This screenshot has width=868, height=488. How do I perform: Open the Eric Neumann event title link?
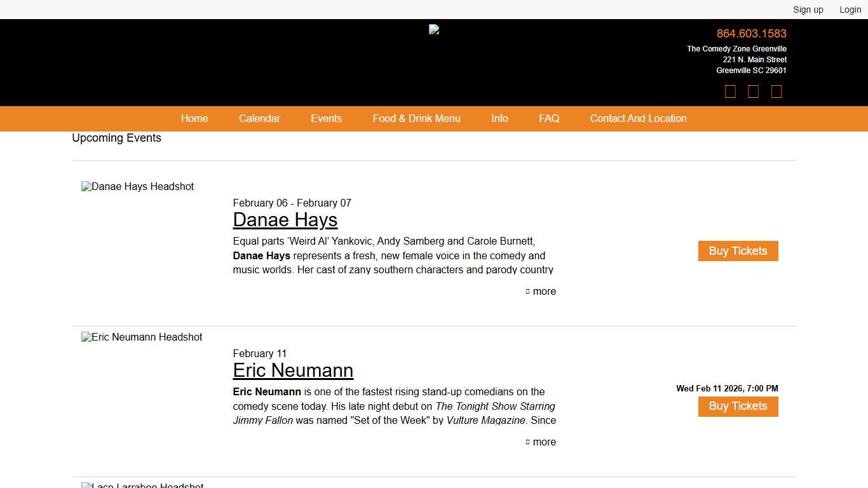[x=293, y=370]
